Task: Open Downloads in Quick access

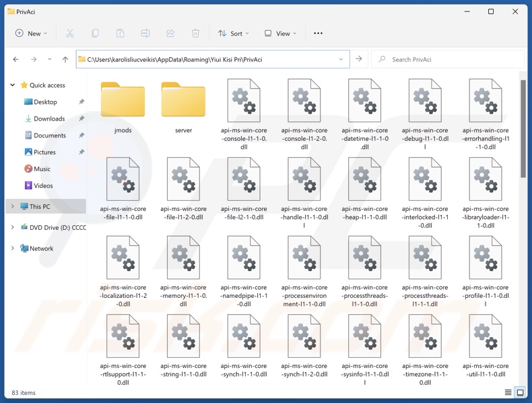Action: click(x=49, y=119)
